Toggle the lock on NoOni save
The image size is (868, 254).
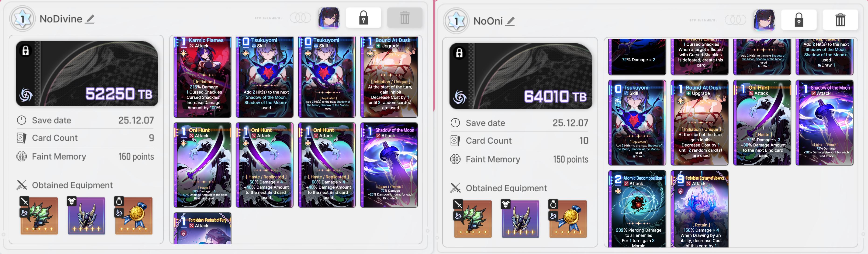click(799, 20)
